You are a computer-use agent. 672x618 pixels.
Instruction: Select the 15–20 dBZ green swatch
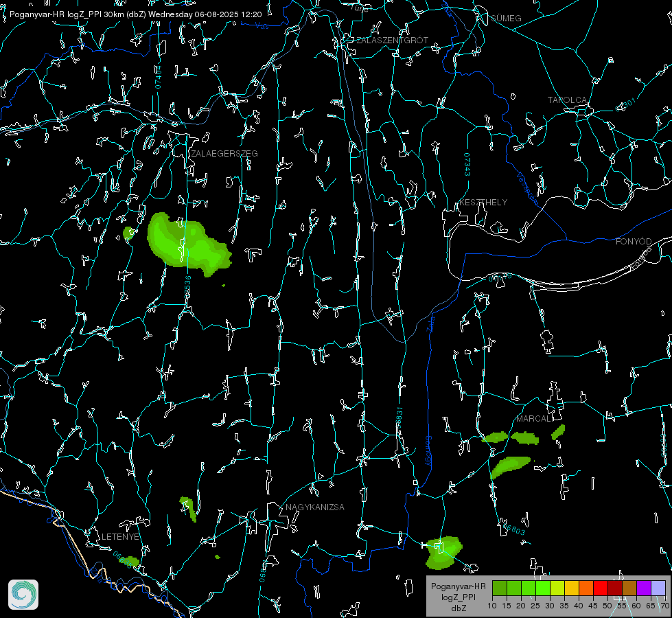514,588
